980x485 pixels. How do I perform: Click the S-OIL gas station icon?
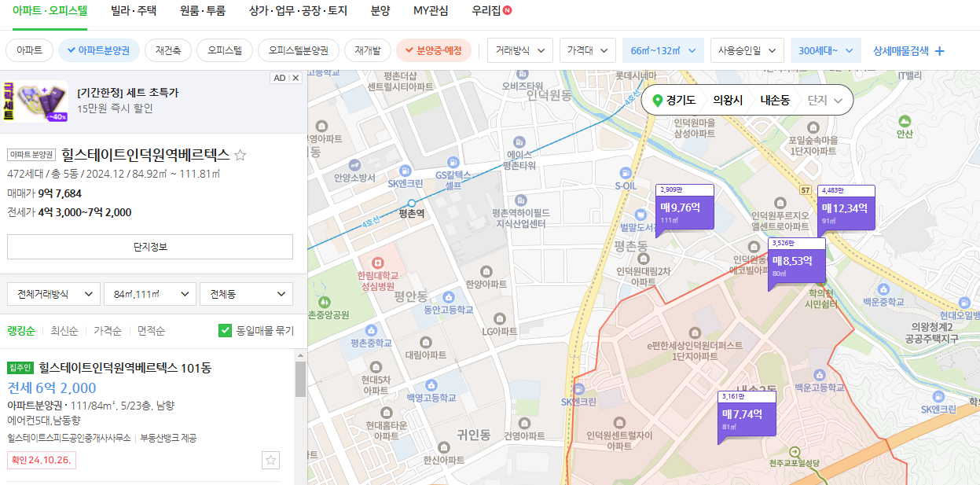[626, 172]
